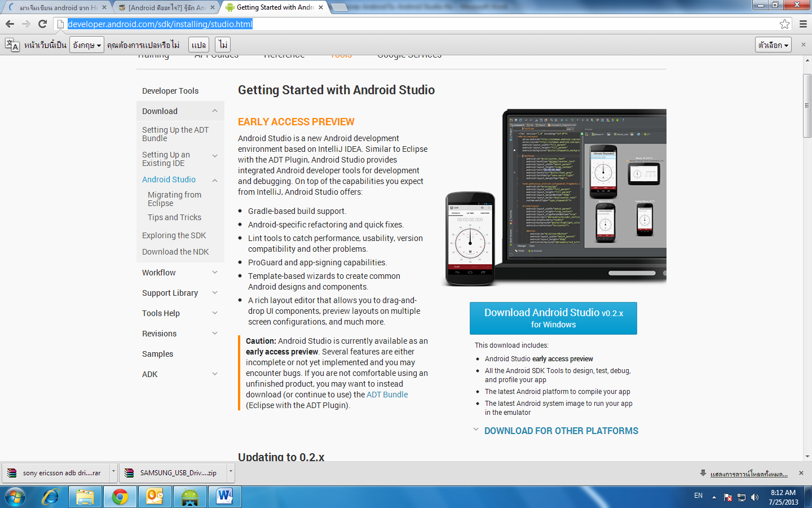This screenshot has width=812, height=508.
Task: Open the sony ericsson adb driver download
Action: (x=56, y=473)
